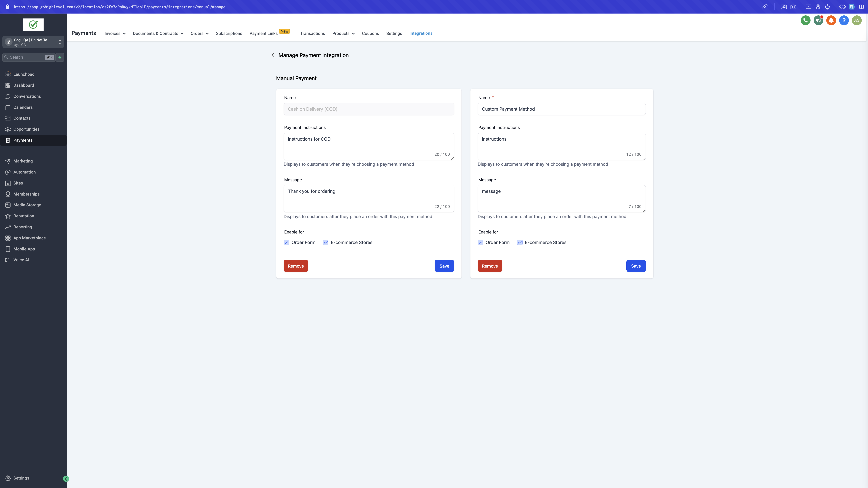Click the back arrow beside Manage Payment Integration
This screenshot has width=868, height=488.
[x=274, y=55]
